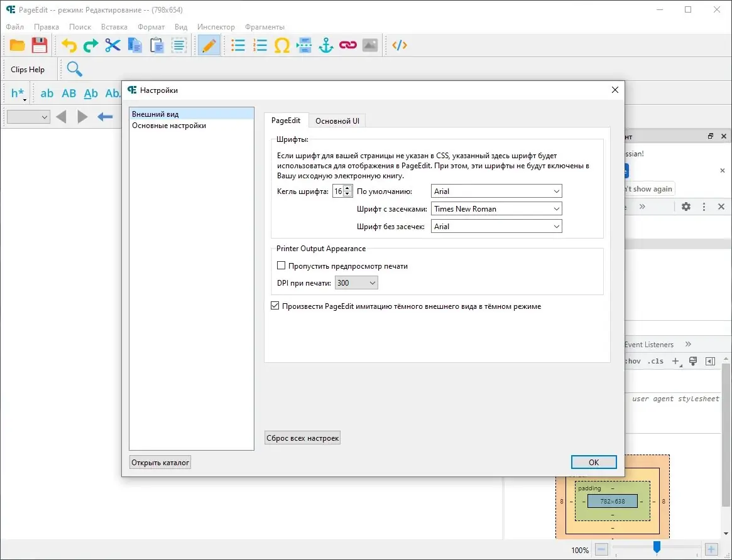The height and width of the screenshot is (560, 732).
Task: Expand the 'По умолчанию' font dropdown
Action: (496, 191)
